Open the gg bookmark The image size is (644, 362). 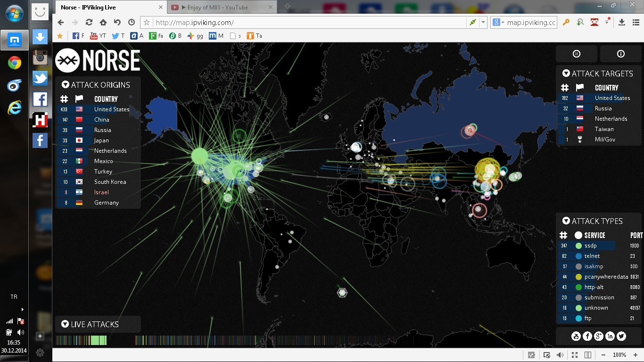pos(195,36)
